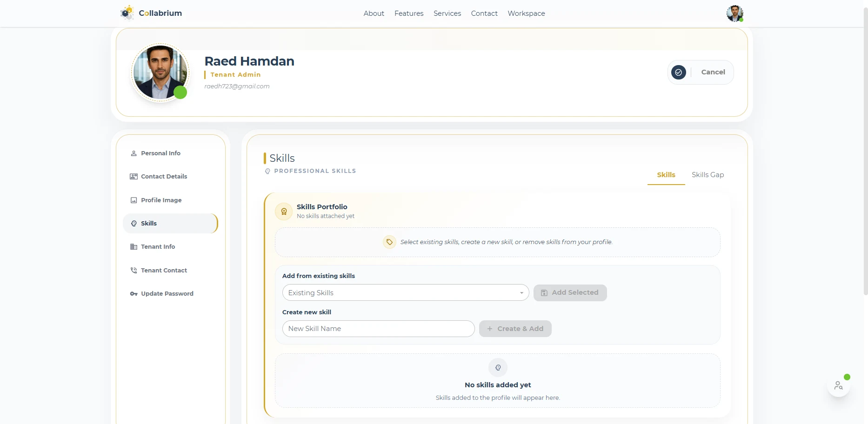Open the user avatar menu in the header
The height and width of the screenshot is (424, 868).
point(734,13)
